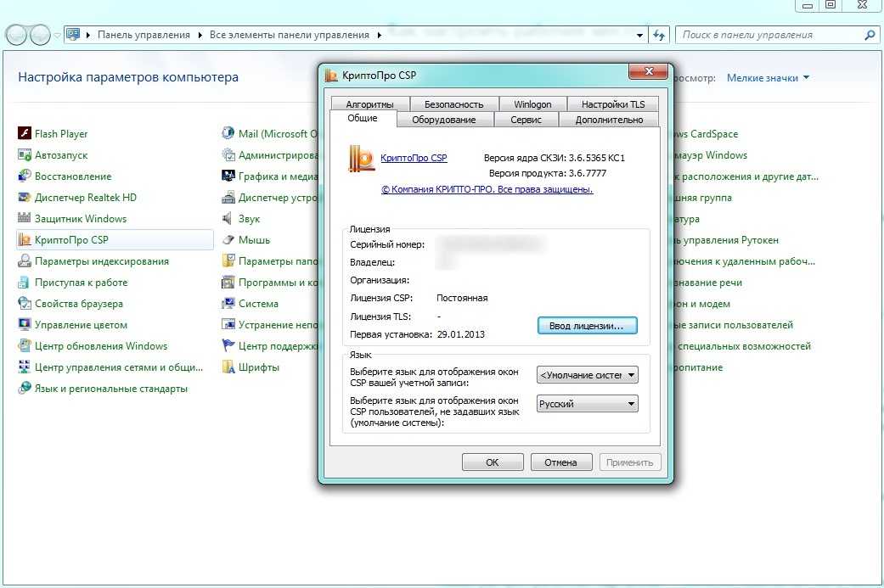Select the Настройки TLS tab
This screenshot has width=884, height=588.
pyautogui.click(x=612, y=104)
